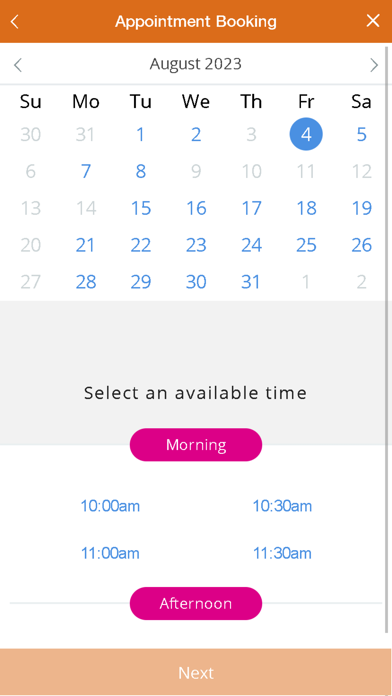The image size is (392, 696).
Task: Choose August 31 on the calendar
Action: tap(251, 281)
